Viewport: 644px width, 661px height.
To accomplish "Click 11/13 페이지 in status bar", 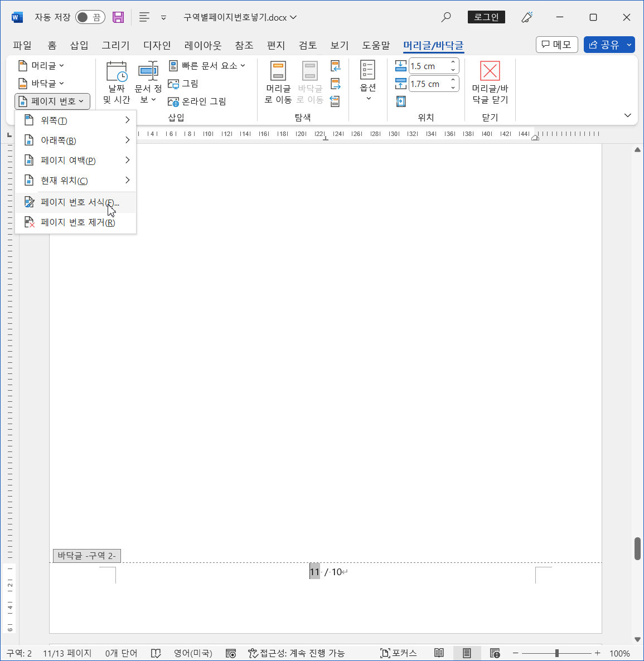I will (67, 653).
